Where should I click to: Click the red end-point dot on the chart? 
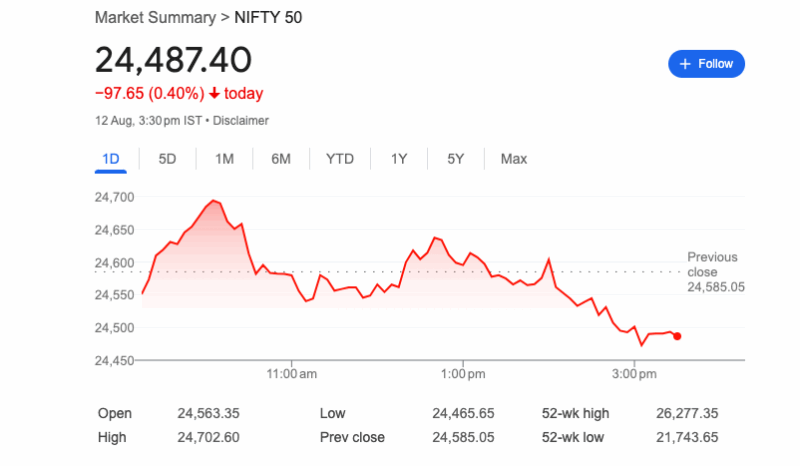point(677,336)
